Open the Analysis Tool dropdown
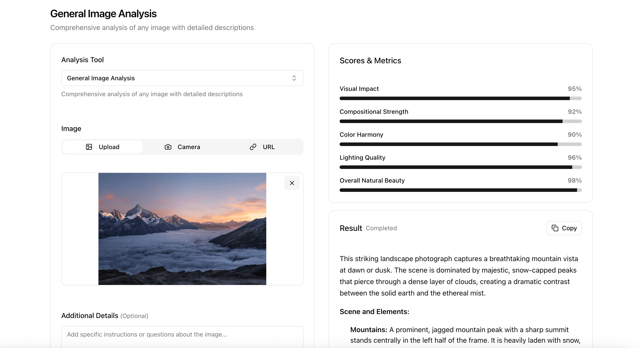This screenshot has height=348, width=644. point(182,78)
